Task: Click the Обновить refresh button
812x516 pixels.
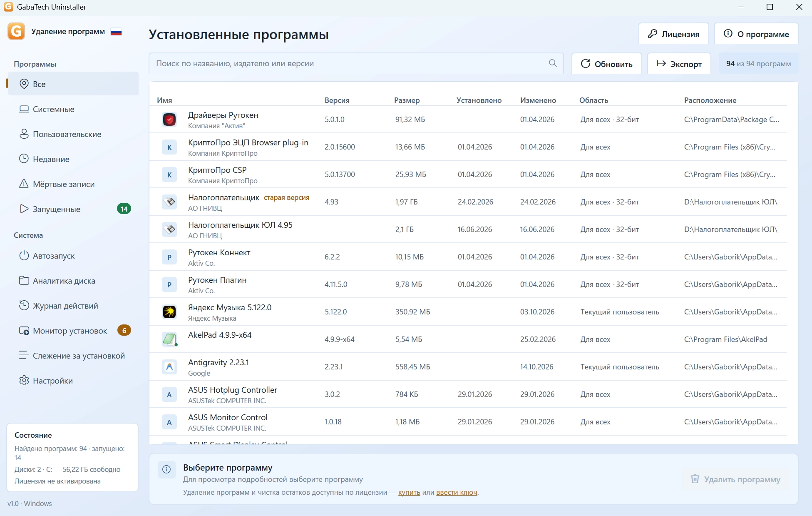Action: click(x=606, y=64)
